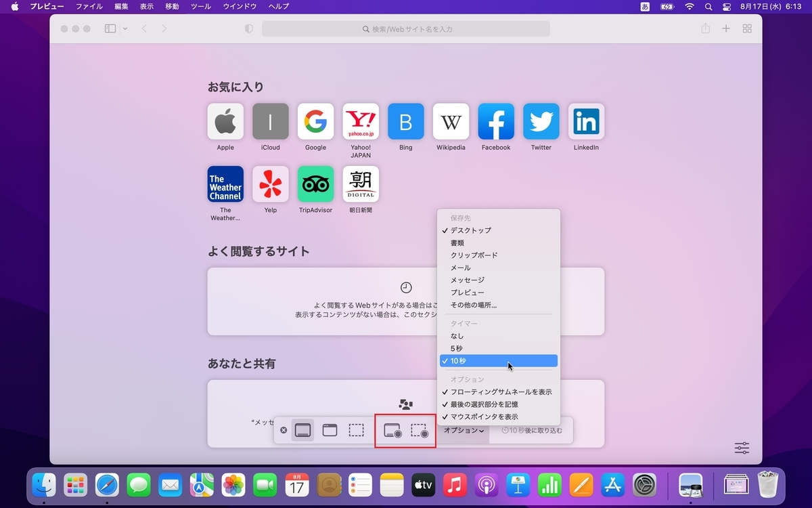
Task: Toggle Safari sidebar button
Action: [110, 29]
